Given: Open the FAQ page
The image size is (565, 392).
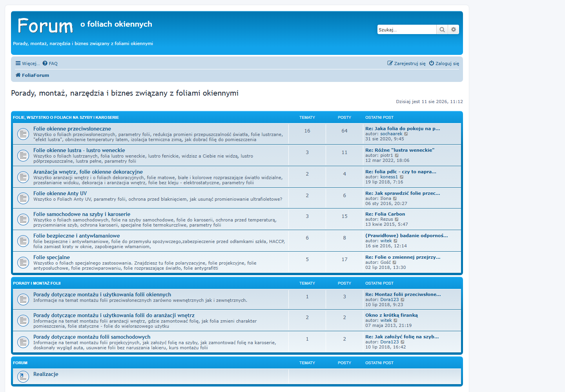Looking at the screenshot, I should tap(50, 64).
